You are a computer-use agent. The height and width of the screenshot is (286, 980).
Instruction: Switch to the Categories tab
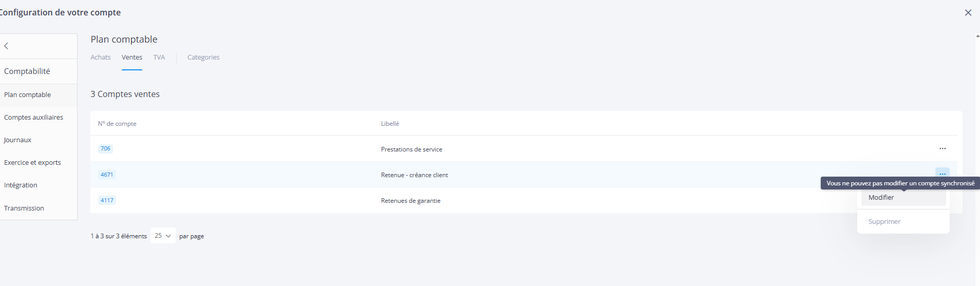203,58
